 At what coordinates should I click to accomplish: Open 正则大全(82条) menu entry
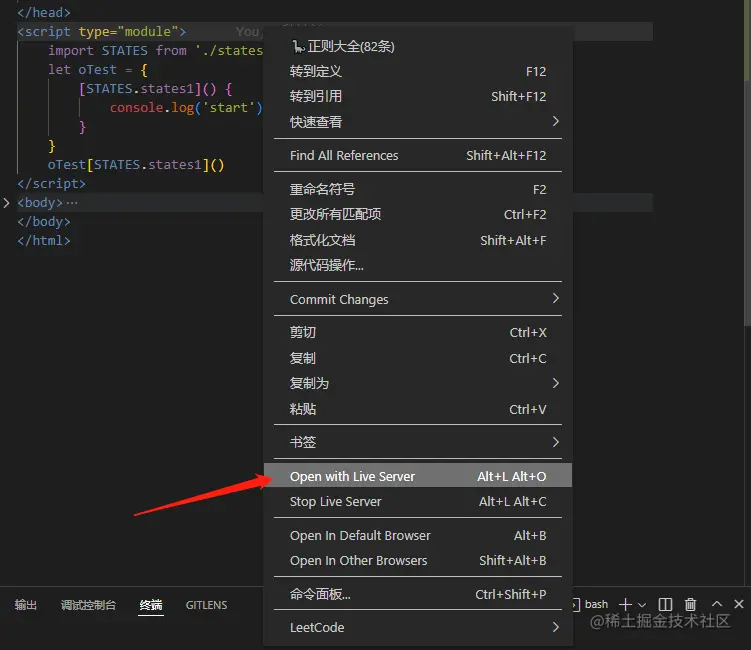coord(418,46)
